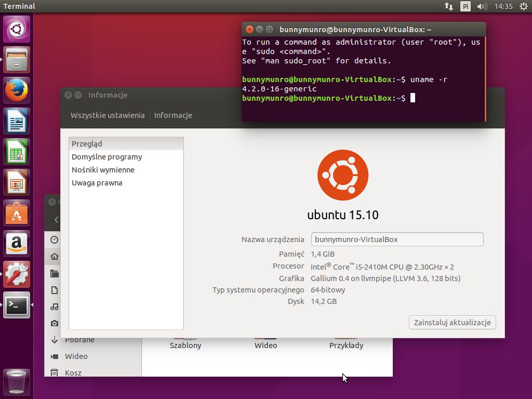The image size is (532, 399).
Task: Click the 'ubuntu 15.10' version text
Action: (x=343, y=215)
